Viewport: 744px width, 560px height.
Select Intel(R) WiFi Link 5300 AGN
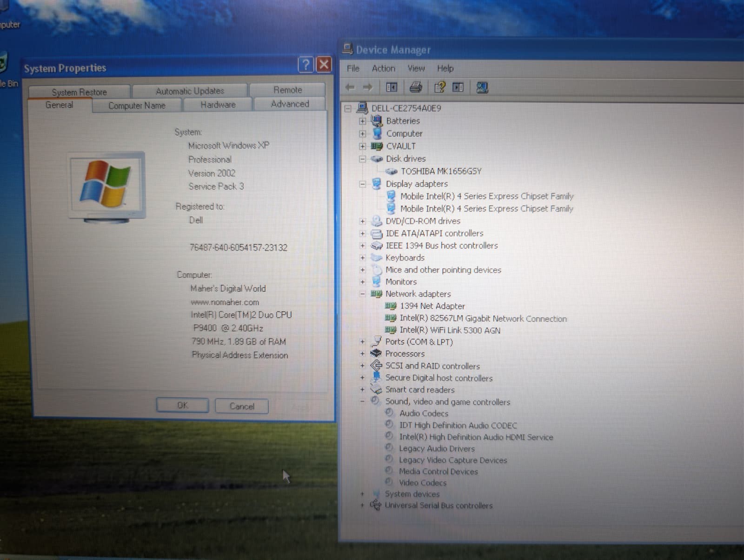click(x=450, y=331)
